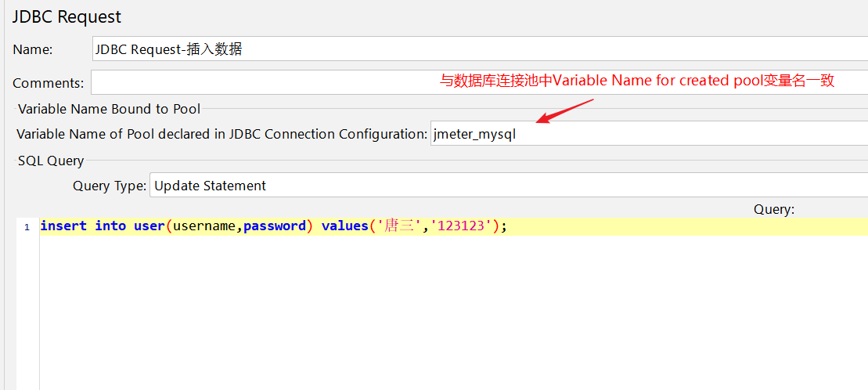
Task: Click 'password' column in the SQL statement
Action: coord(274,226)
